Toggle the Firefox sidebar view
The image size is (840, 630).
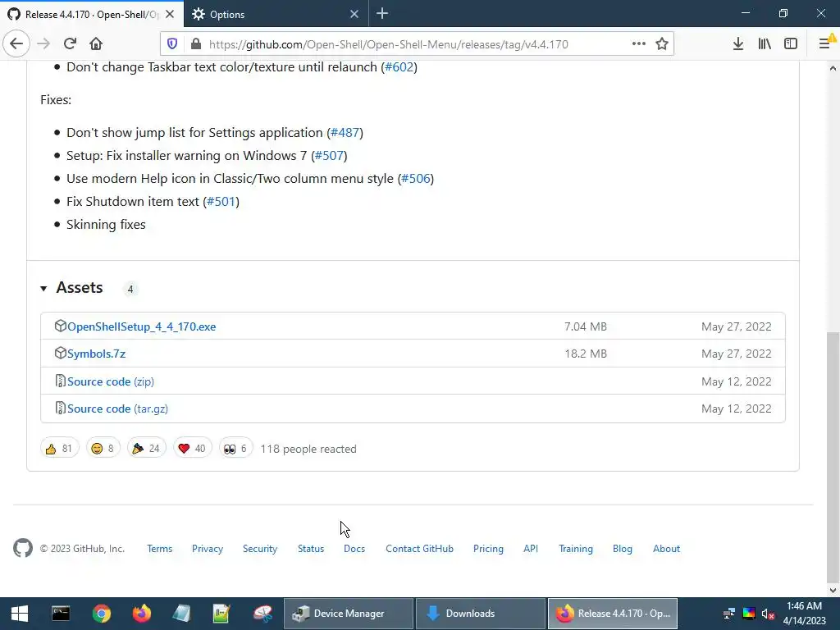791,44
